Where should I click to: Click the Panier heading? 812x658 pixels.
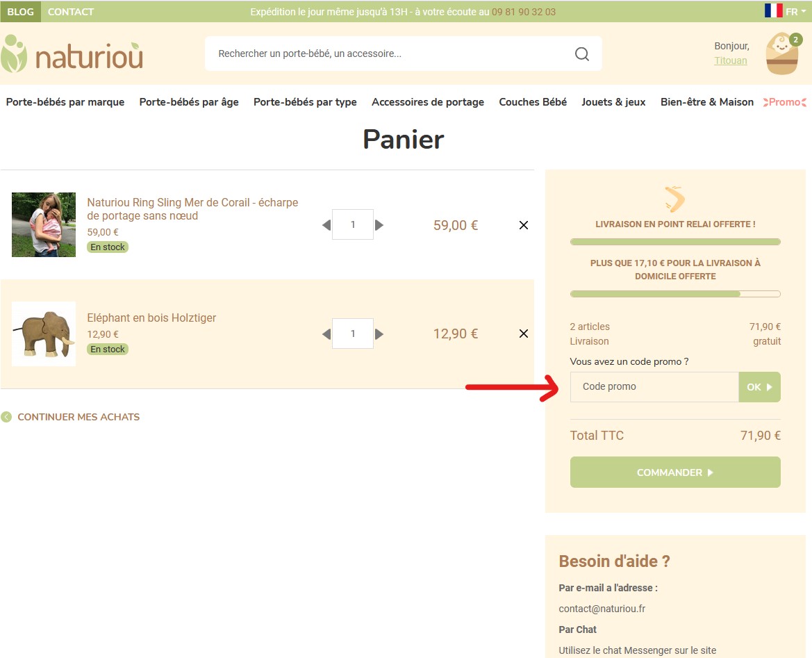[404, 140]
